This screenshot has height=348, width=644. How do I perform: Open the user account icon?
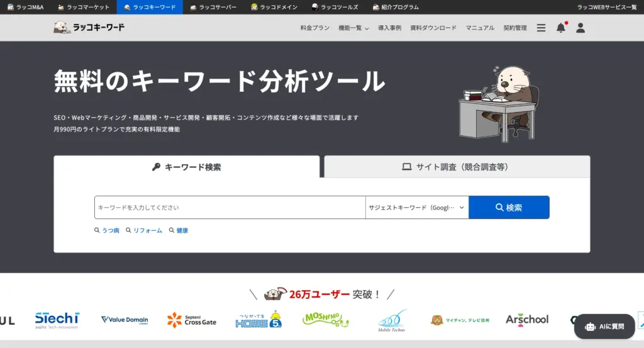pyautogui.click(x=580, y=28)
